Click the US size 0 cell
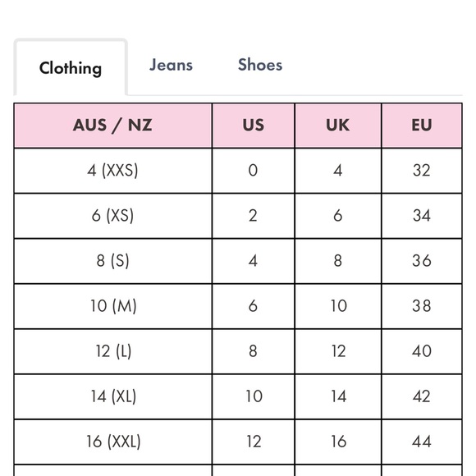 (254, 171)
